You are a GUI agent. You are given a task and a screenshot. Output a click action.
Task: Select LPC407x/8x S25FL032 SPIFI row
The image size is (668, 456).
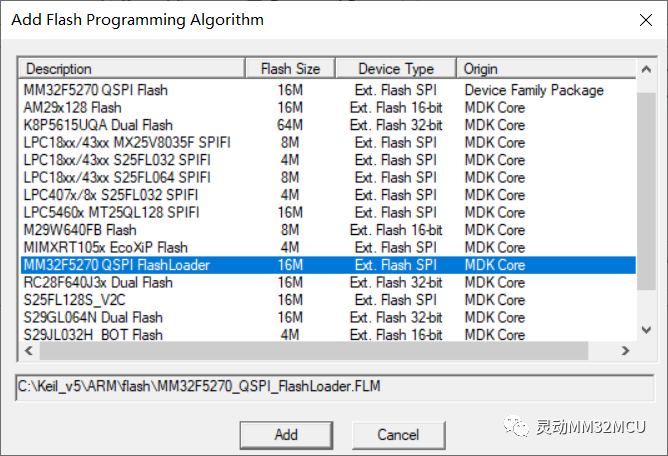328,195
